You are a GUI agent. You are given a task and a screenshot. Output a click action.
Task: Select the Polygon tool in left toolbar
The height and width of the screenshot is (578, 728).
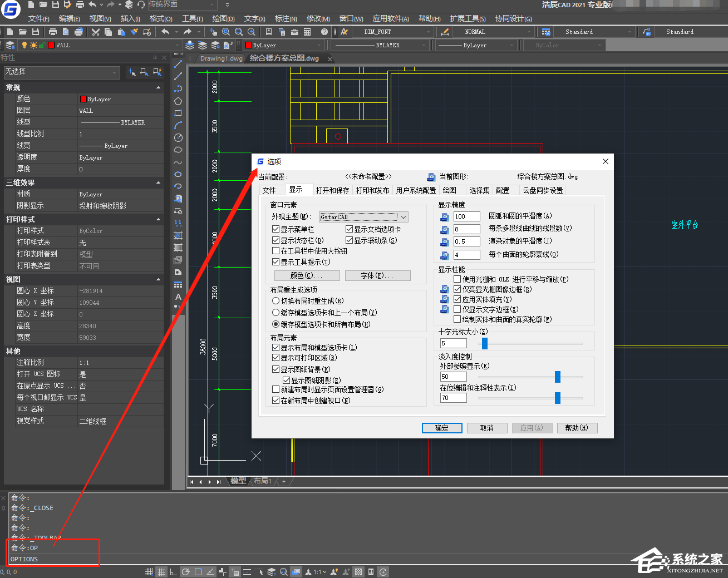click(x=178, y=101)
